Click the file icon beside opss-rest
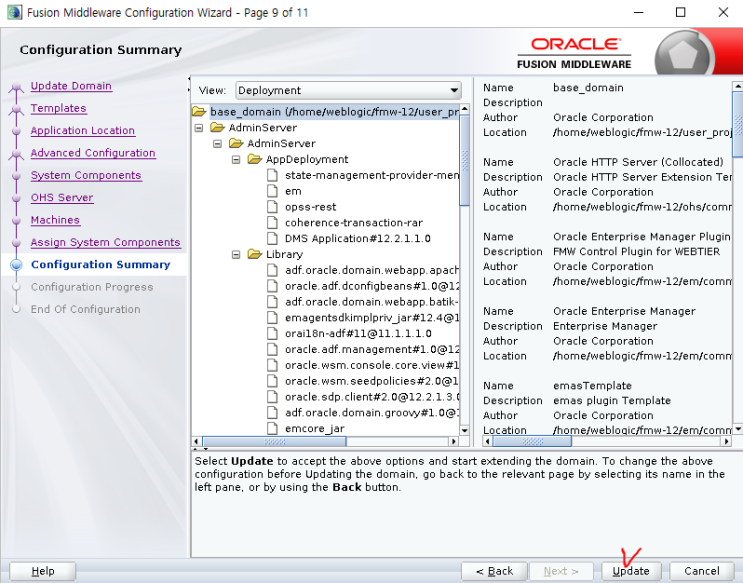 pyautogui.click(x=272, y=207)
